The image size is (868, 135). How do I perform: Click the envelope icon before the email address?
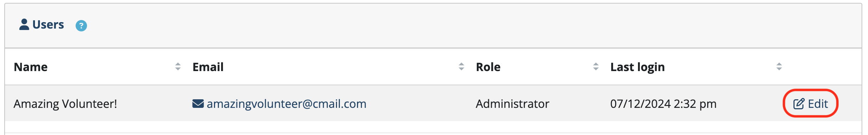(198, 104)
